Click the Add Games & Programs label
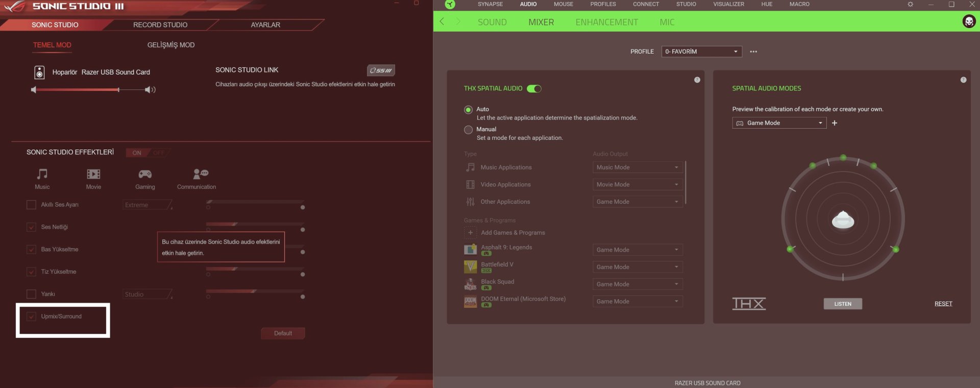The height and width of the screenshot is (388, 980). (x=513, y=233)
